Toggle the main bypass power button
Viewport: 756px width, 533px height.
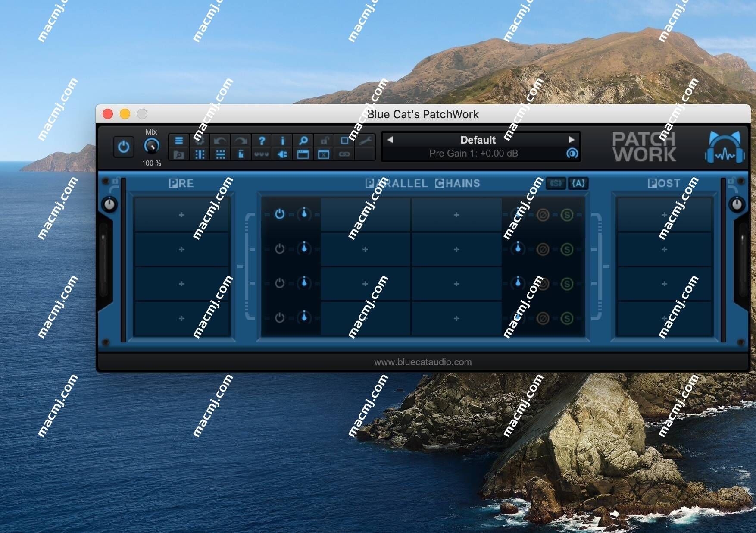coord(124,147)
